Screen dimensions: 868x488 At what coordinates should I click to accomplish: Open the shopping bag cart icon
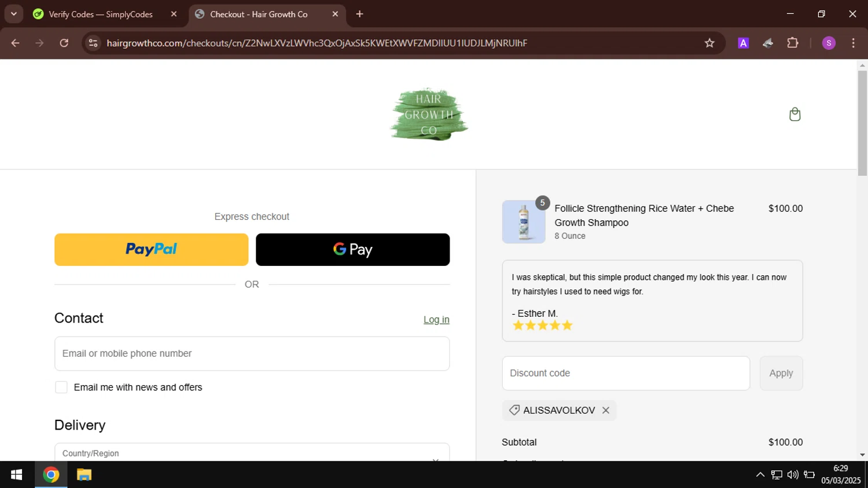coord(795,114)
